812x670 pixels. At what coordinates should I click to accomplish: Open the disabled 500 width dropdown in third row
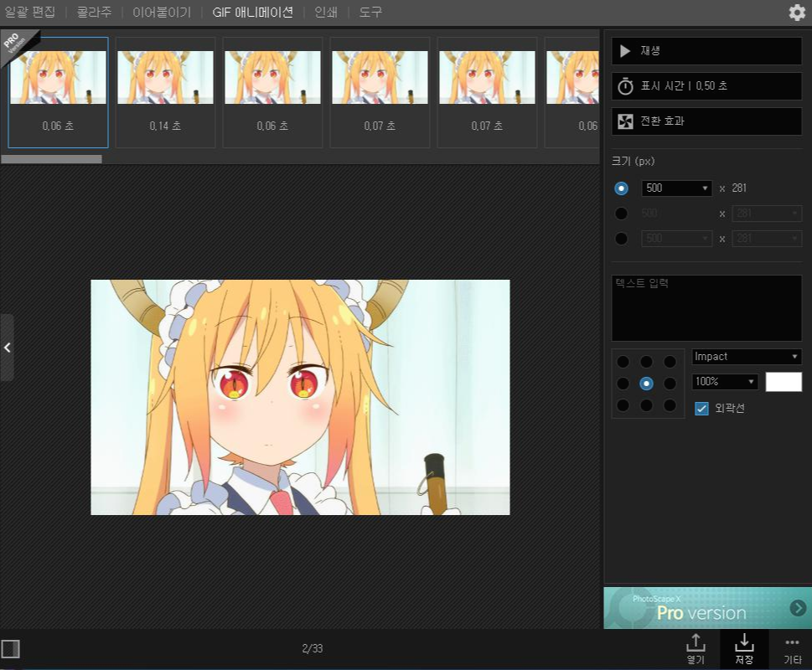[x=676, y=239]
